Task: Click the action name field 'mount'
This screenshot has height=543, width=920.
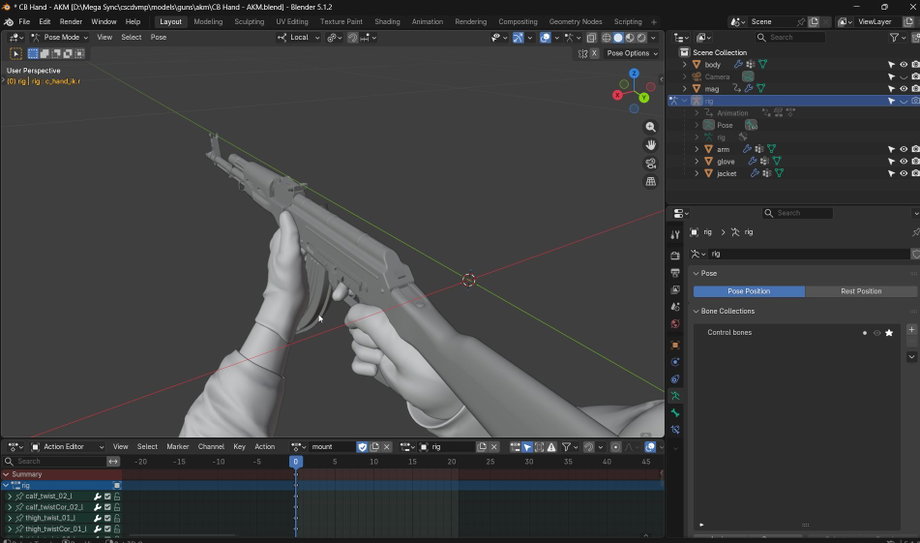Action: pos(332,447)
